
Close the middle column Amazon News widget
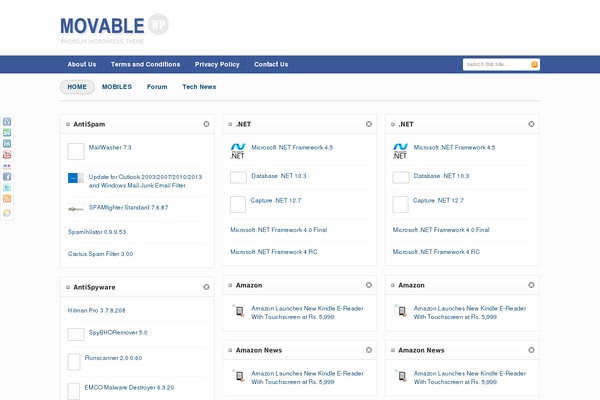pos(369,350)
